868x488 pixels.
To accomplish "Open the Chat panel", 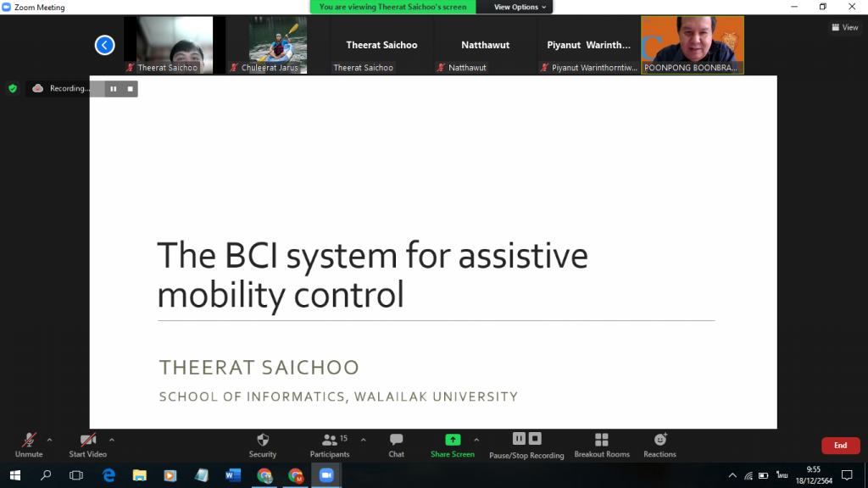I will tap(396, 440).
